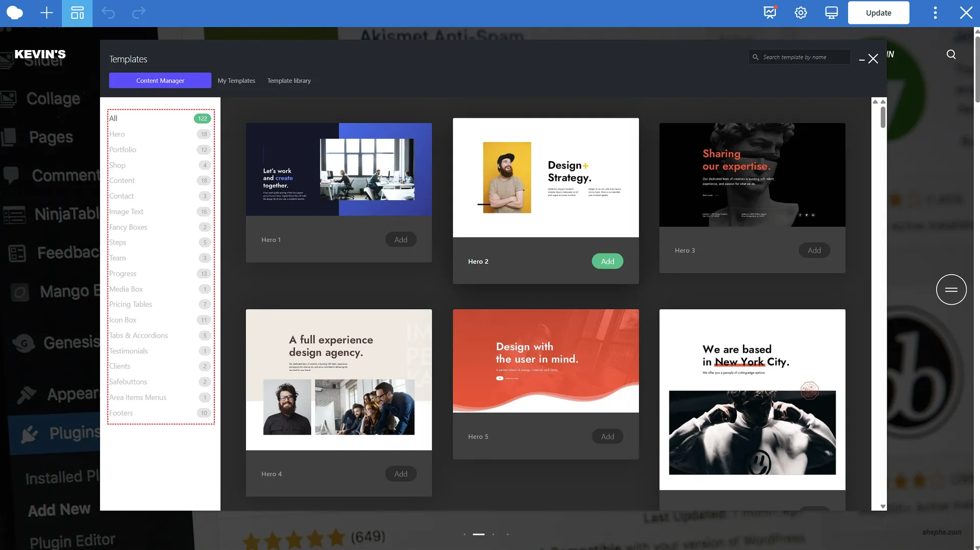Click the desktop responsive view icon
Viewport: 980px width, 550px height.
[831, 13]
